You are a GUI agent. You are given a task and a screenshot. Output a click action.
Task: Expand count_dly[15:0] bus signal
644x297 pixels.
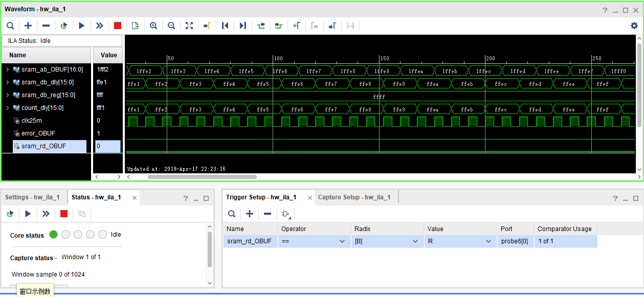pyautogui.click(x=7, y=108)
